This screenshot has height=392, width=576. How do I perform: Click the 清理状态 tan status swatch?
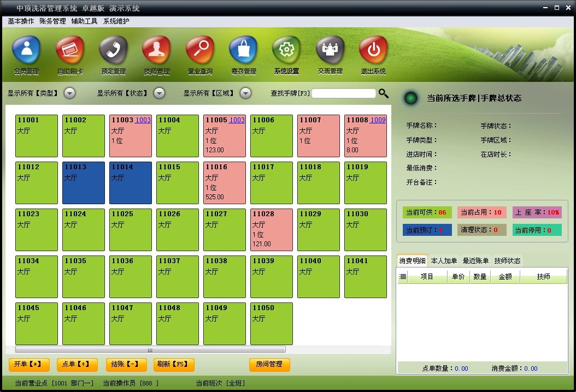pyautogui.click(x=481, y=230)
